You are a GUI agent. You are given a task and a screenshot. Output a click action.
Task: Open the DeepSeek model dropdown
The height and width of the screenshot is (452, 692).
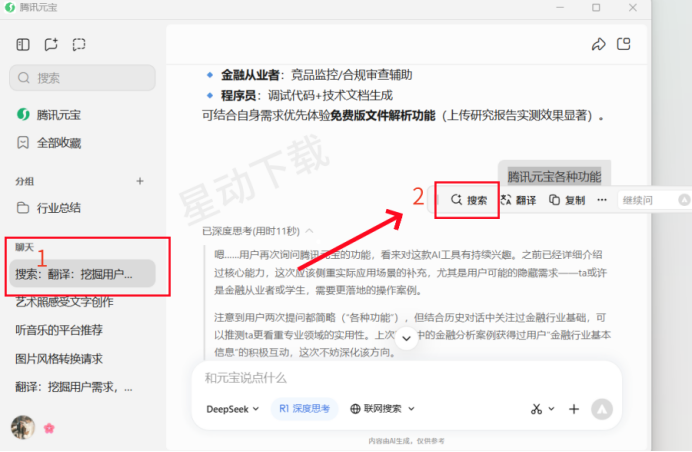pos(233,409)
